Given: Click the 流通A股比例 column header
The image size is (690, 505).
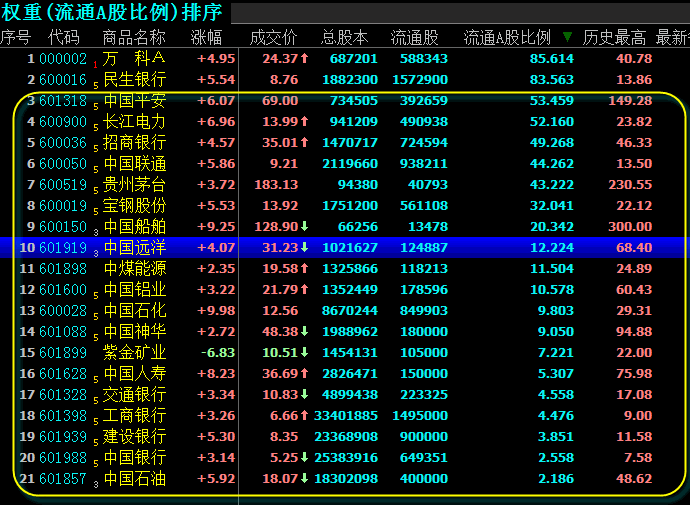Looking at the screenshot, I should pos(507,37).
